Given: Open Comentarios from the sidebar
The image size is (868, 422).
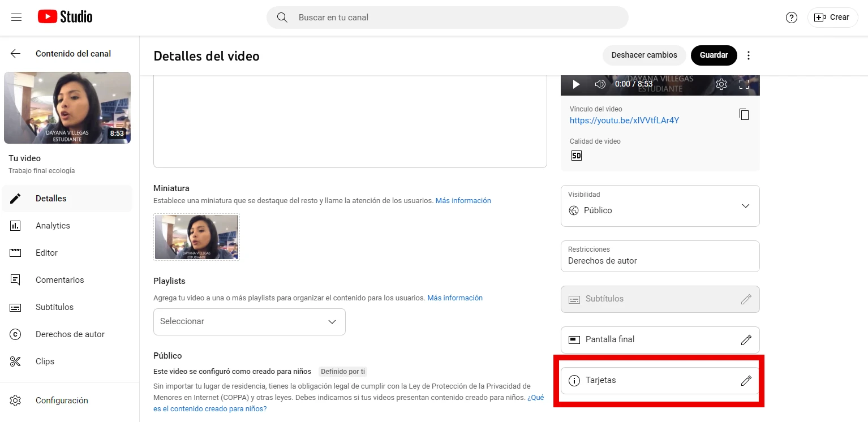Looking at the screenshot, I should tap(59, 279).
